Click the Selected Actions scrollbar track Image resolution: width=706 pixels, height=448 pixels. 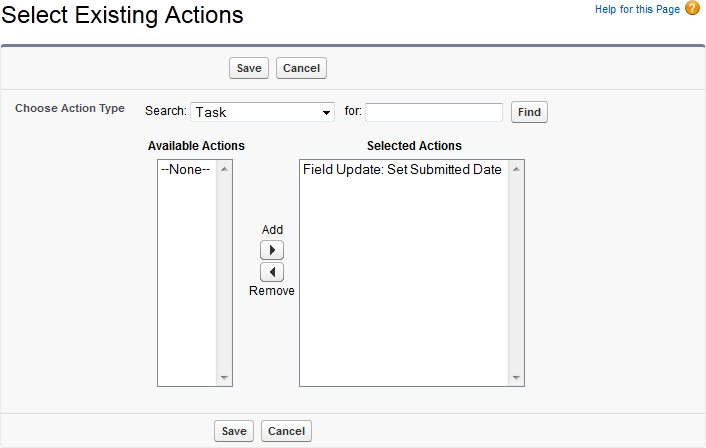tap(516, 270)
